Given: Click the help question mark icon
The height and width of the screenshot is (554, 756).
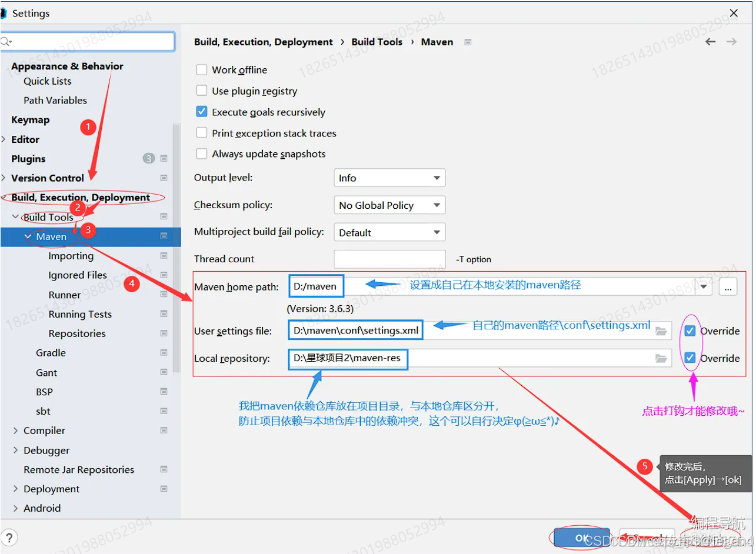Looking at the screenshot, I should pos(8,538).
